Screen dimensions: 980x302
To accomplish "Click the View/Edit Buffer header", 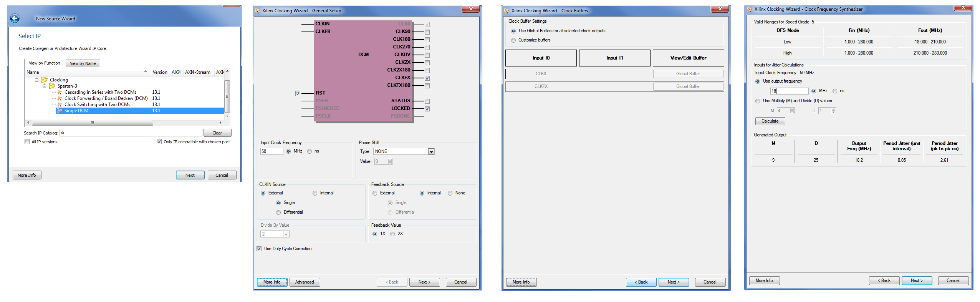I will click(x=689, y=58).
